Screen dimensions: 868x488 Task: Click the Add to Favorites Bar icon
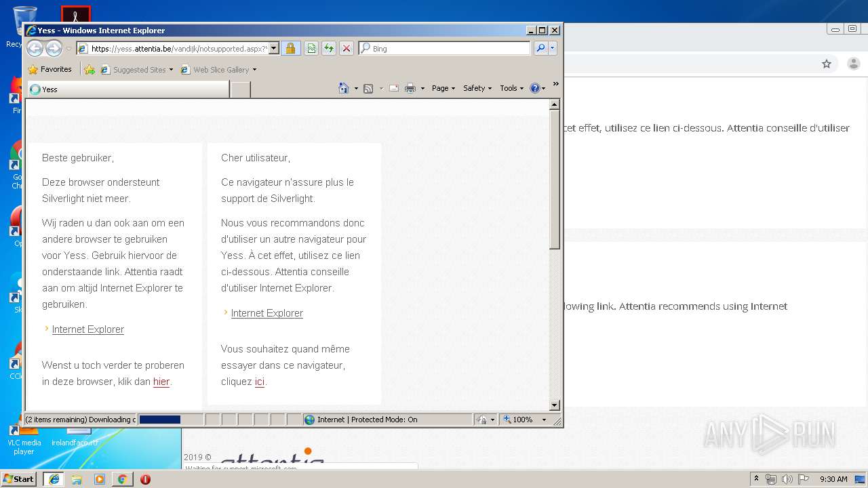(x=90, y=69)
